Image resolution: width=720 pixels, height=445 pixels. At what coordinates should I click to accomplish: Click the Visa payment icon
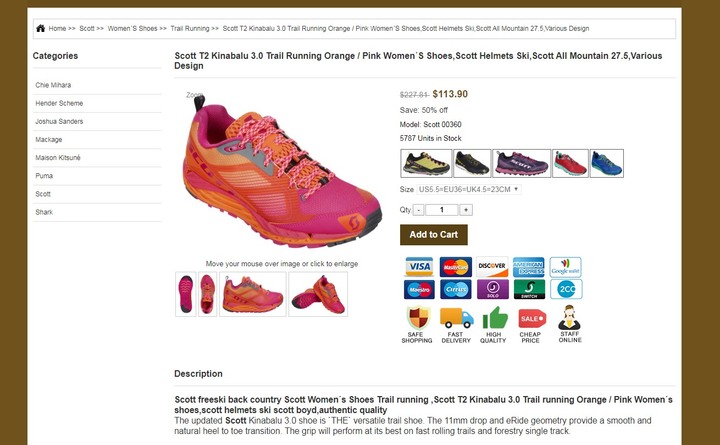419,267
